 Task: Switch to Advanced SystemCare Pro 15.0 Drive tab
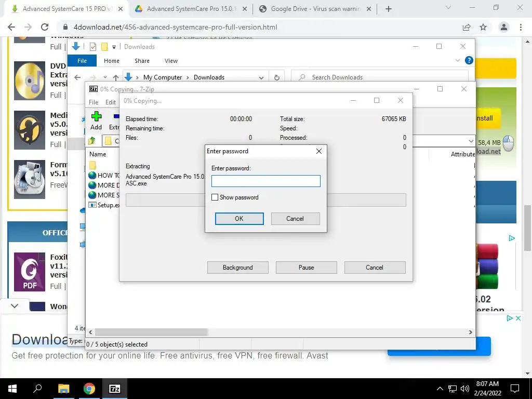190,9
